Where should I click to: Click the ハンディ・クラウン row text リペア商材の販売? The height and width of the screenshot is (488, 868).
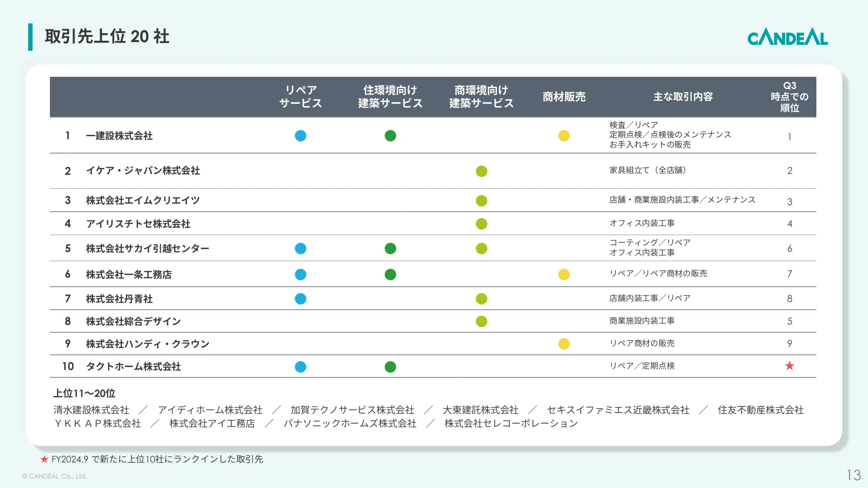[642, 343]
